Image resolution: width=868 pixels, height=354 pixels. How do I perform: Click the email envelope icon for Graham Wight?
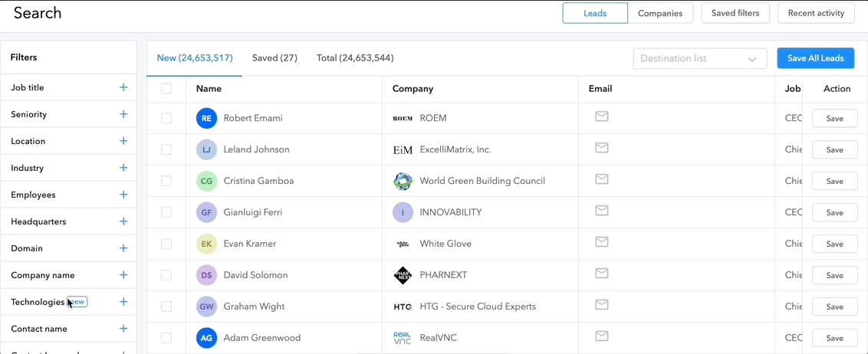click(602, 305)
